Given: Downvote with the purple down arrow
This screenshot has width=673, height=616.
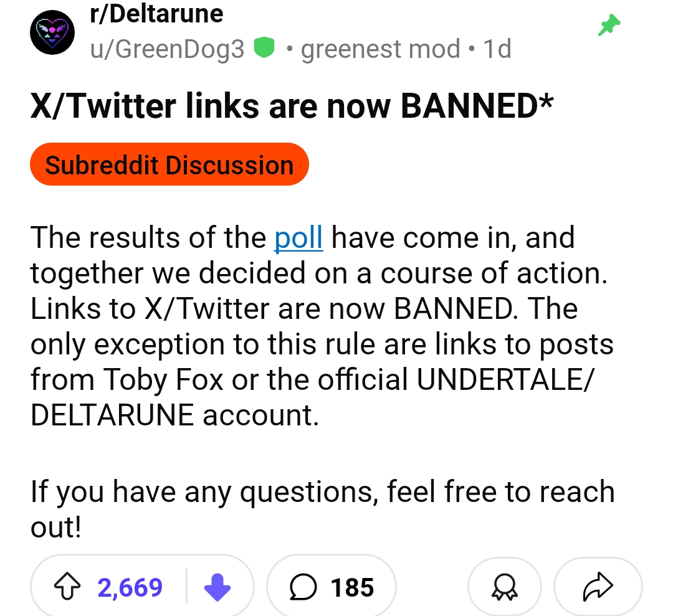Looking at the screenshot, I should click(217, 587).
